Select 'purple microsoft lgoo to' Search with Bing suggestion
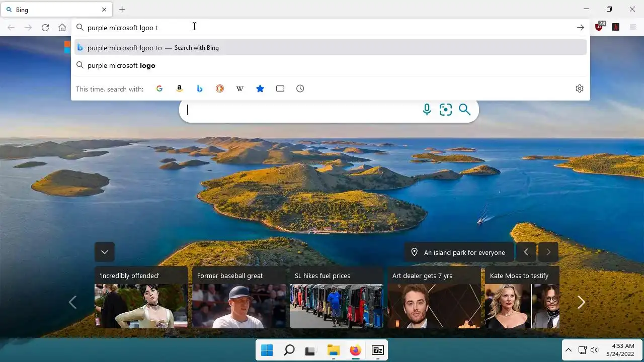This screenshot has height=362, width=644. tap(331, 48)
